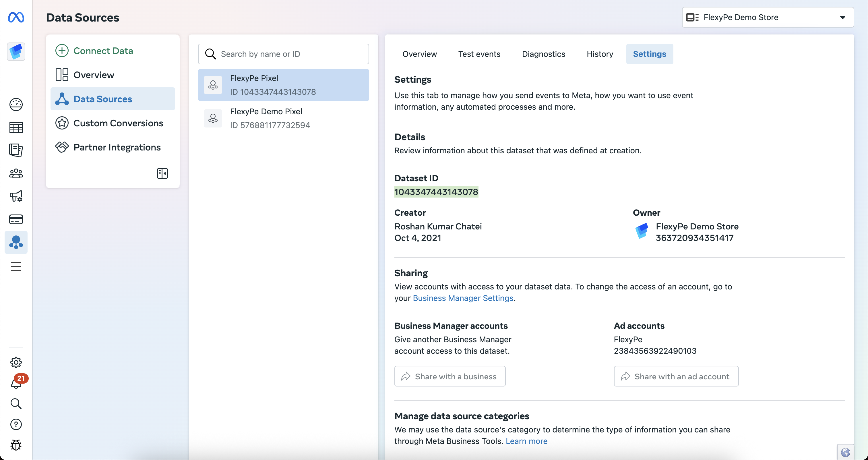Open the Business Manager Settings link

(x=463, y=298)
